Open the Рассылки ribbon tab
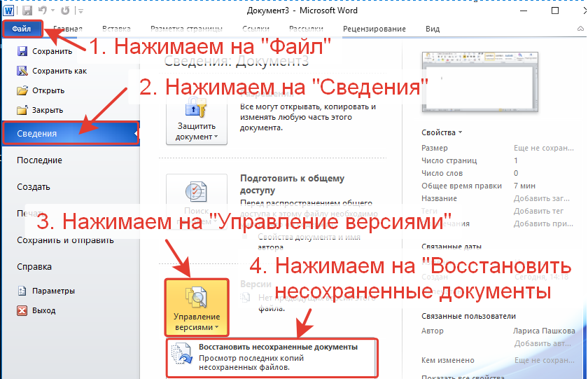 click(306, 29)
